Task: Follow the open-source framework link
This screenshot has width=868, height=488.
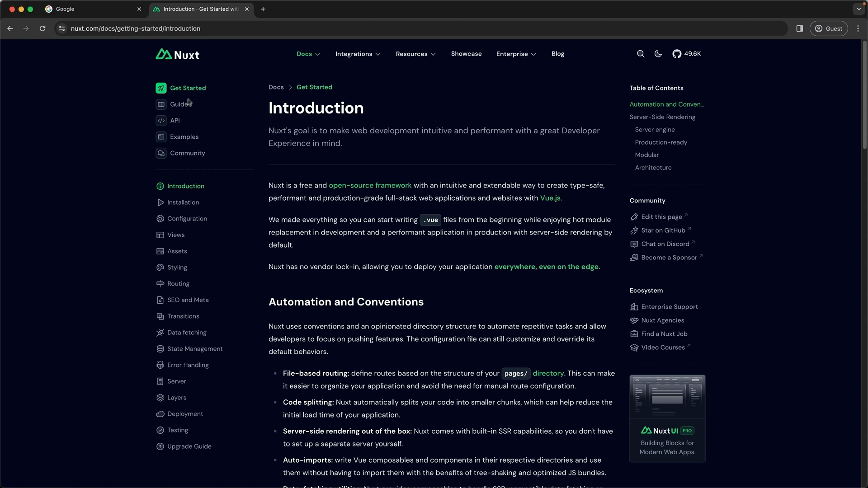Action: 370,185
